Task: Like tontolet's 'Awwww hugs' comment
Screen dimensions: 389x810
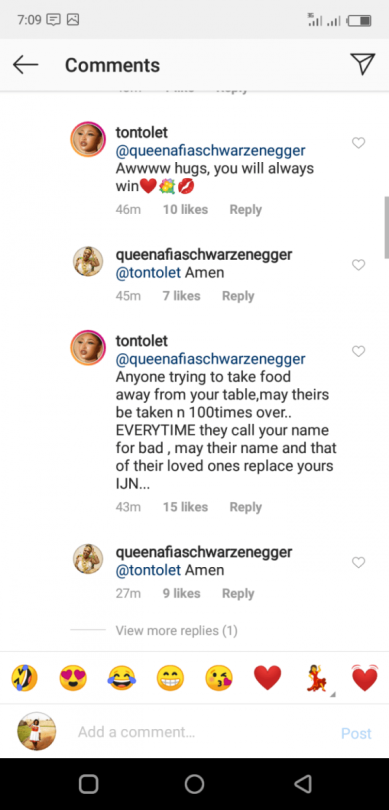Action: coord(359,143)
